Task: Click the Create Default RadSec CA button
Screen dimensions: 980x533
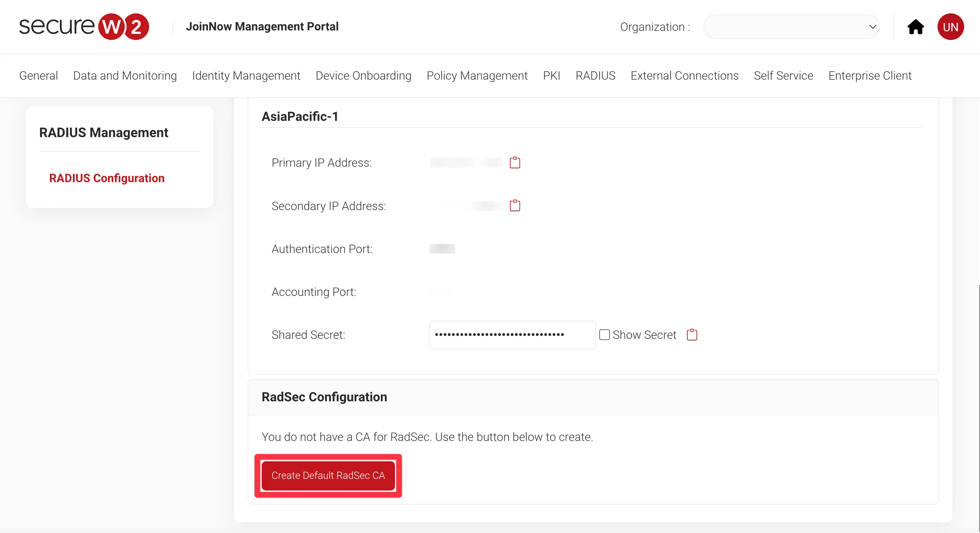Action: pos(328,475)
